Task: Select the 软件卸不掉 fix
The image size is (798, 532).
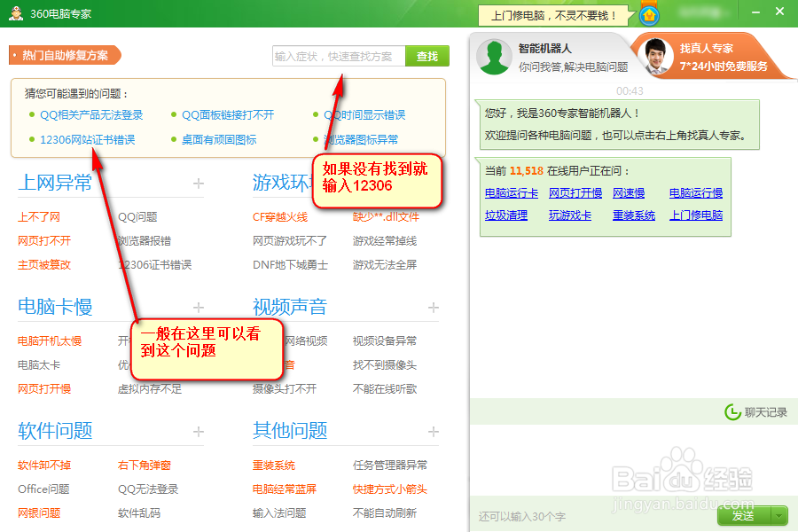Action: click(44, 465)
